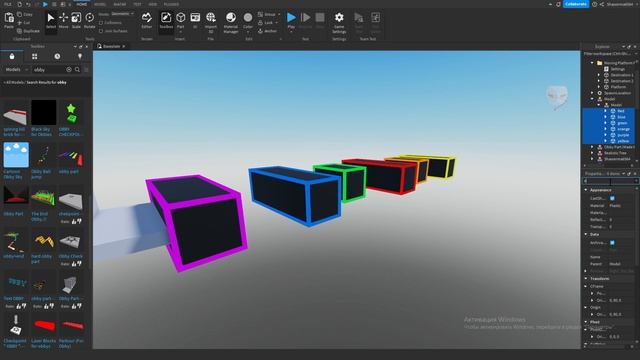640x360 pixels.
Task: Open the Models category dropdown
Action: pos(16,70)
